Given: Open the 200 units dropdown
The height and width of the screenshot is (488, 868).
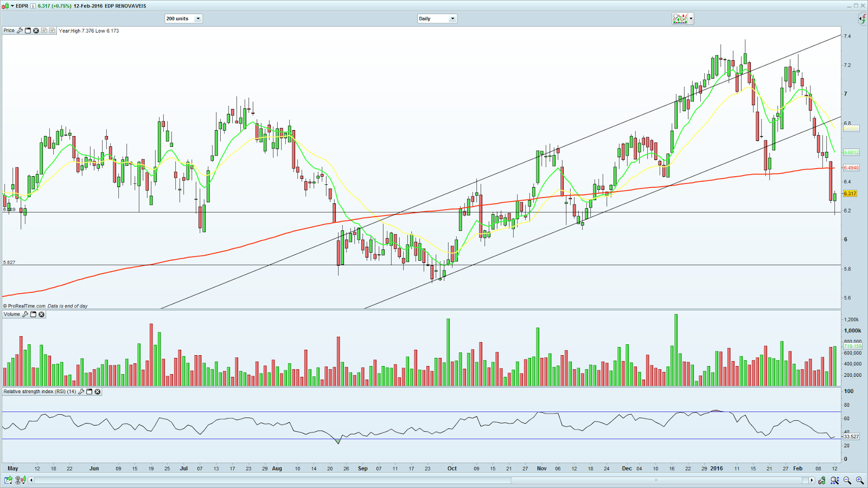Looking at the screenshot, I should 183,18.
